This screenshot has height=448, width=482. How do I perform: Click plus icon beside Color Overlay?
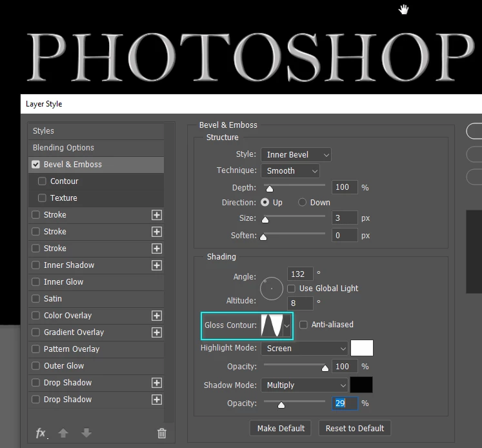click(157, 316)
